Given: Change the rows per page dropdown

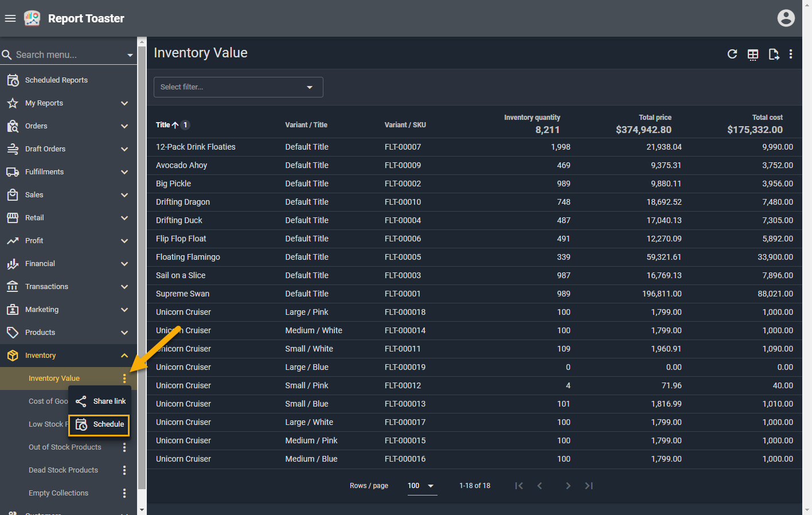Looking at the screenshot, I should [x=421, y=486].
